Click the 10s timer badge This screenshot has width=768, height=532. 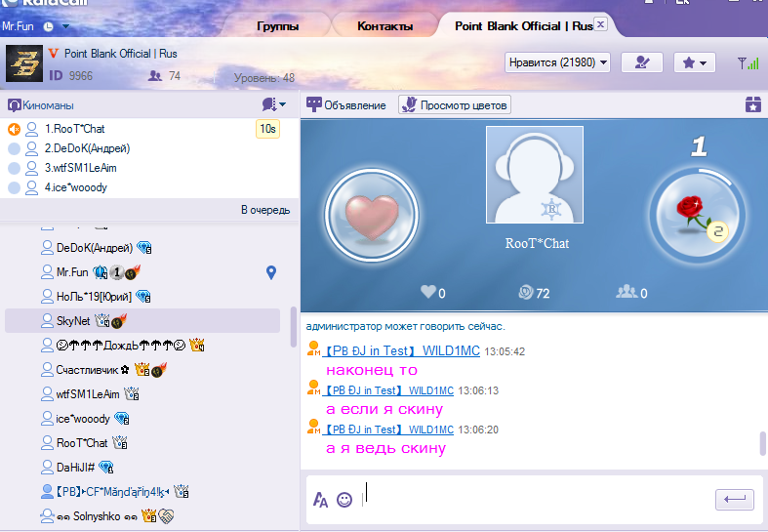(x=267, y=129)
